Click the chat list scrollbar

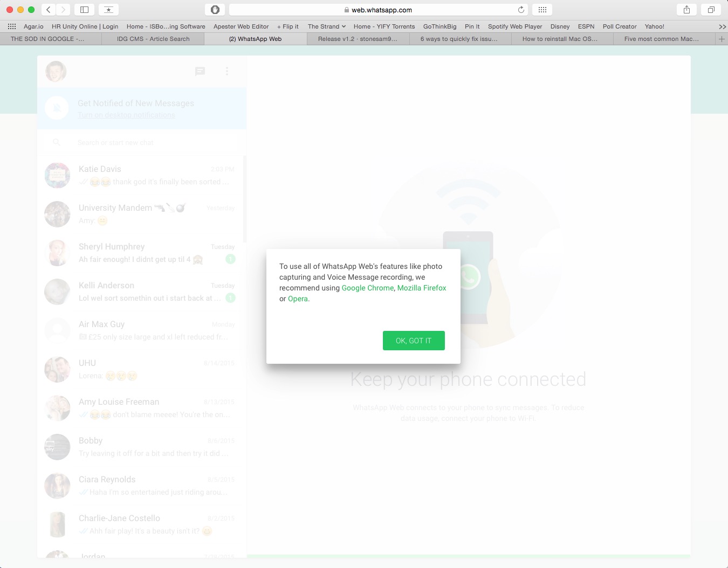click(x=245, y=199)
